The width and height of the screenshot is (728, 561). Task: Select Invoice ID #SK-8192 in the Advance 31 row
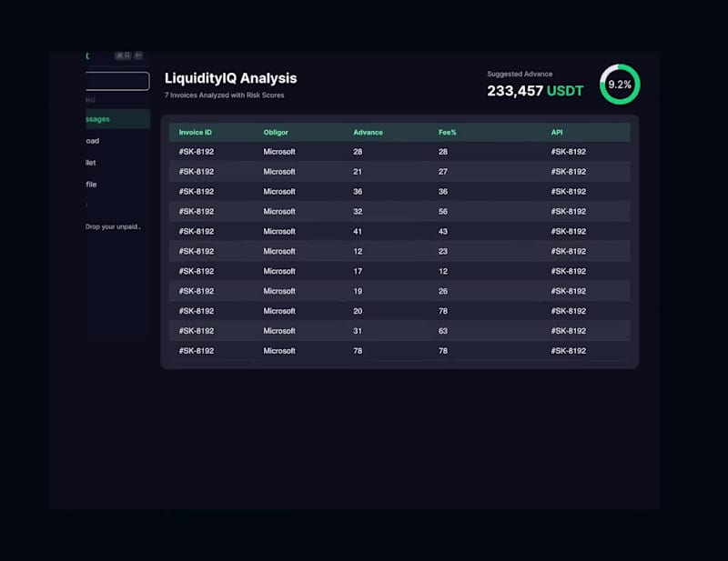[197, 331]
